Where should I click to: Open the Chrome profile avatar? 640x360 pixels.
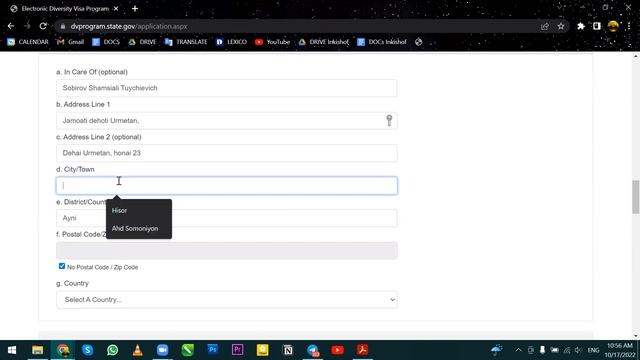613,27
